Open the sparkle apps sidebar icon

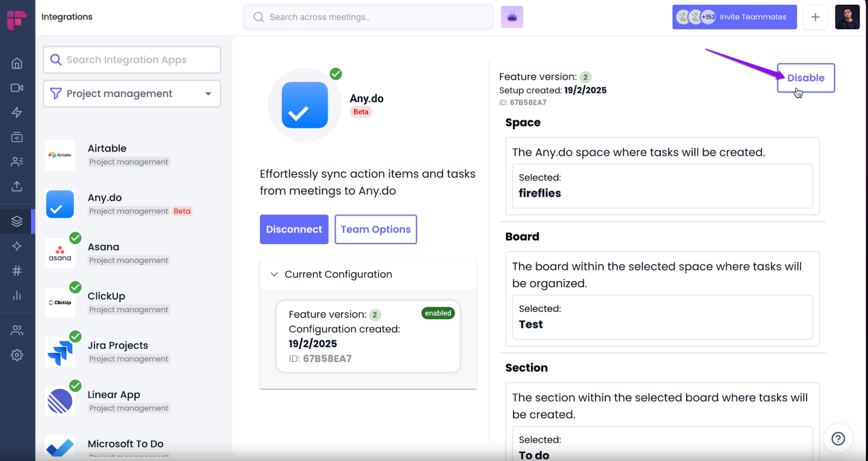[17, 246]
